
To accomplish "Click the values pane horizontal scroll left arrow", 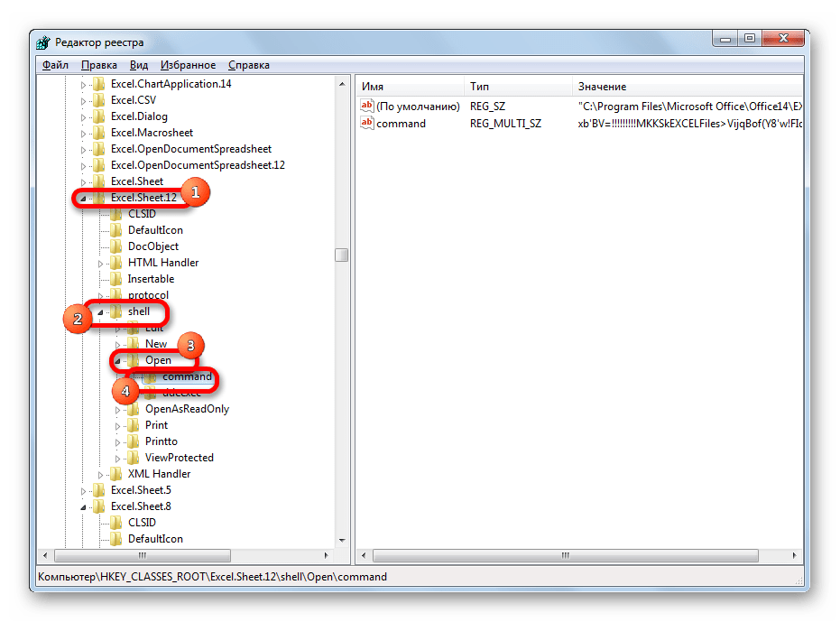I will pos(364,555).
